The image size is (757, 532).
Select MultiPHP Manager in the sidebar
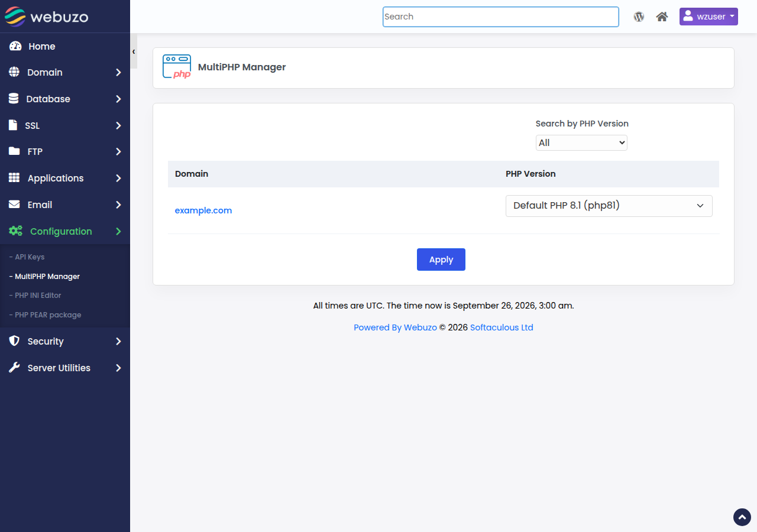(x=44, y=276)
